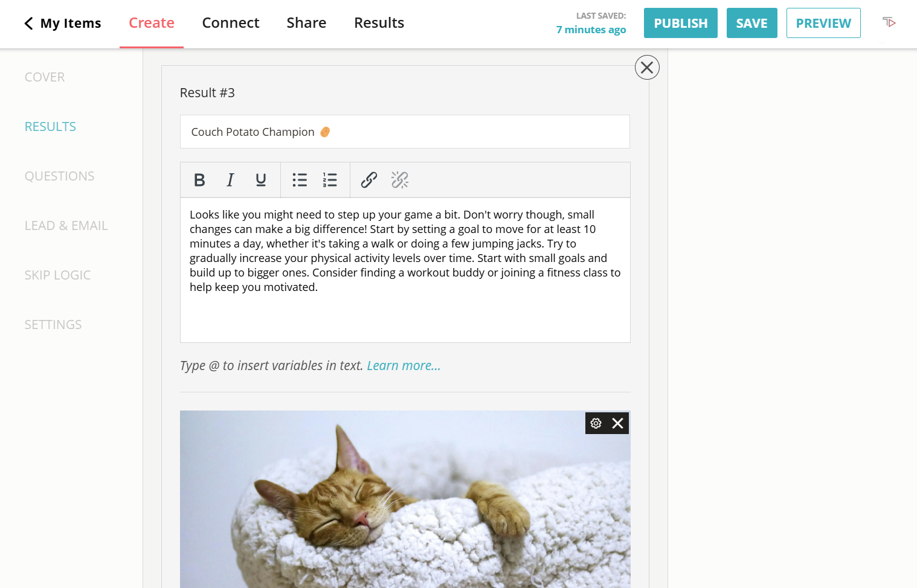The width and height of the screenshot is (917, 588).
Task: Open the image settings gear on the cat photo
Action: point(596,423)
